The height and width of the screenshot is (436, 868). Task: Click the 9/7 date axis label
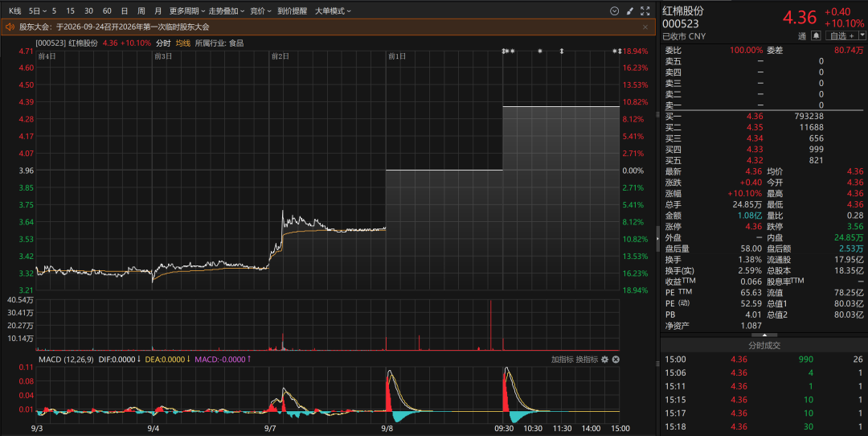[270, 428]
